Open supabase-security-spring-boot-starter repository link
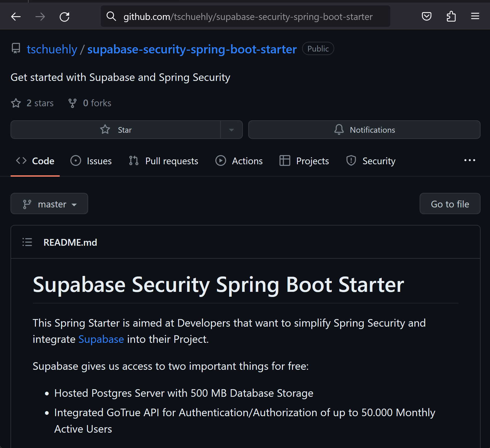 [x=192, y=49]
